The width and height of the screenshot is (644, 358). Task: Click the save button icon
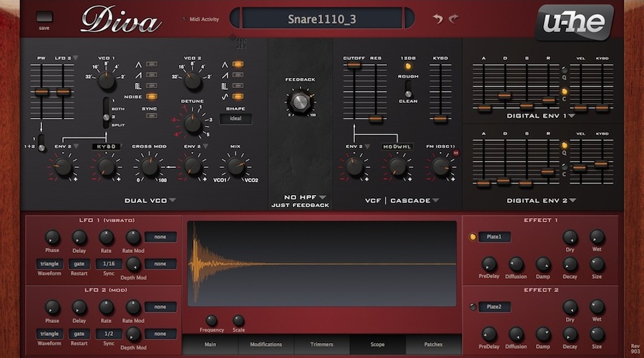(44, 17)
